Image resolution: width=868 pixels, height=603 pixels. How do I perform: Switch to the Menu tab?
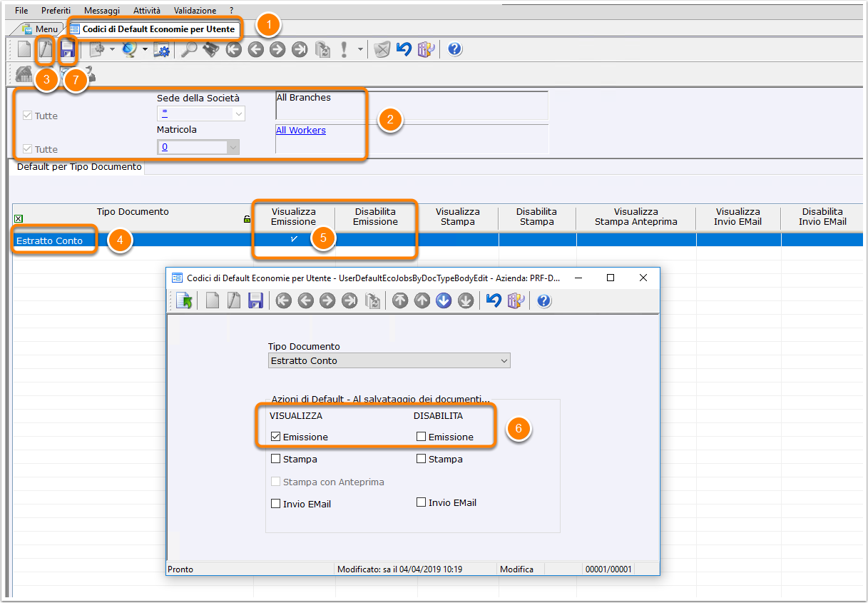click(x=40, y=29)
